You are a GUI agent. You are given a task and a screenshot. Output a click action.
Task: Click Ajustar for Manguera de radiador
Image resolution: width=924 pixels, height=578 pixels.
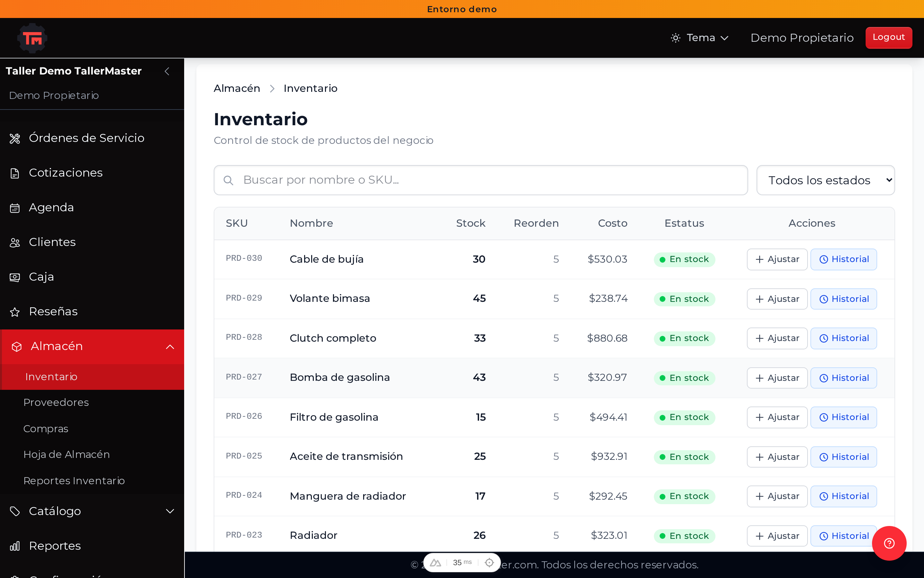pyautogui.click(x=777, y=496)
